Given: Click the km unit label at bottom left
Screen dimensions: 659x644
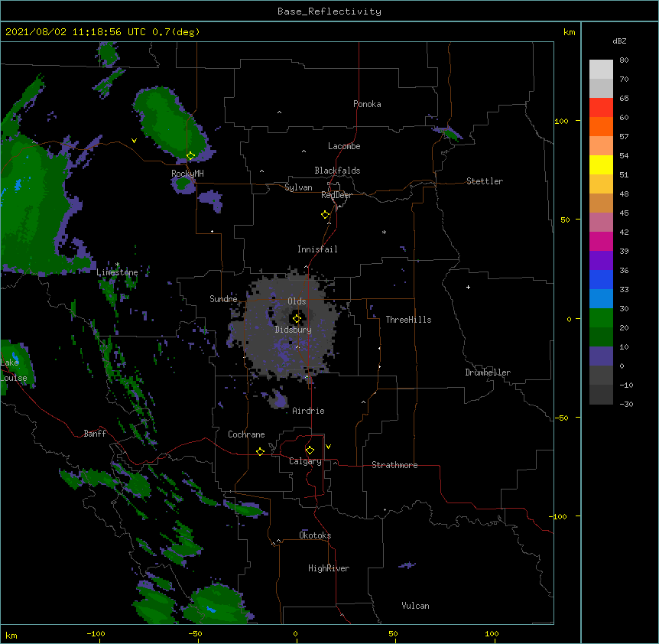Looking at the screenshot, I should [11, 636].
